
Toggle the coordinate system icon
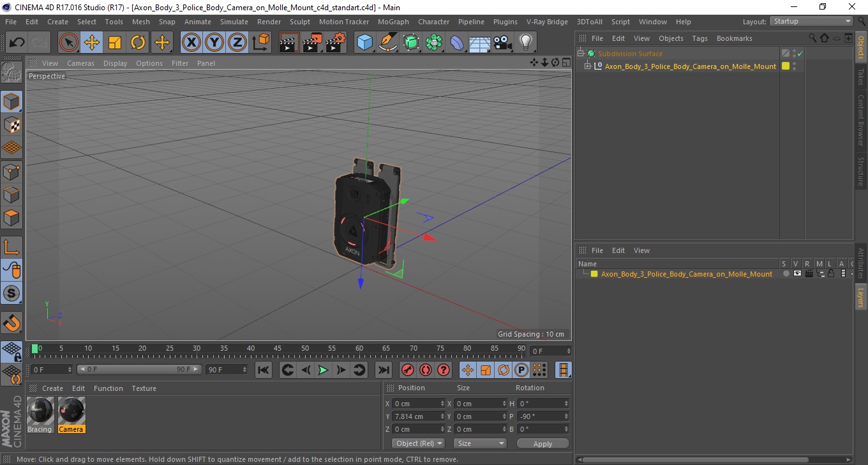click(260, 43)
